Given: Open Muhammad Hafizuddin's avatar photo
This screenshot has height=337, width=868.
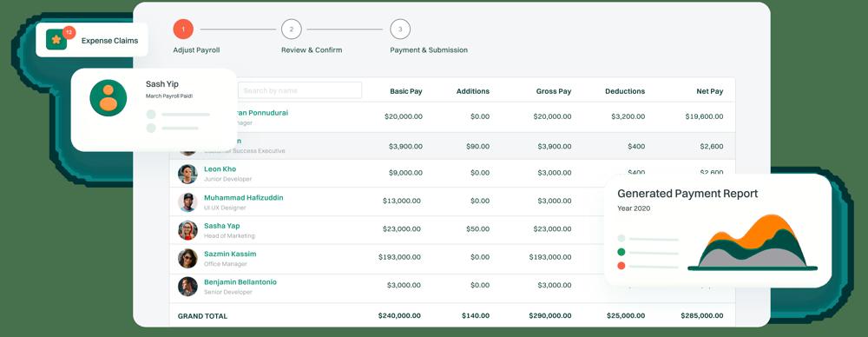Looking at the screenshot, I should pyautogui.click(x=187, y=202).
